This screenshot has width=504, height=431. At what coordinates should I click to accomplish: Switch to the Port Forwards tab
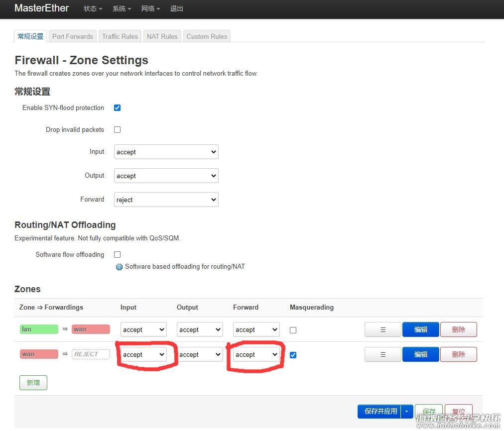(x=73, y=36)
